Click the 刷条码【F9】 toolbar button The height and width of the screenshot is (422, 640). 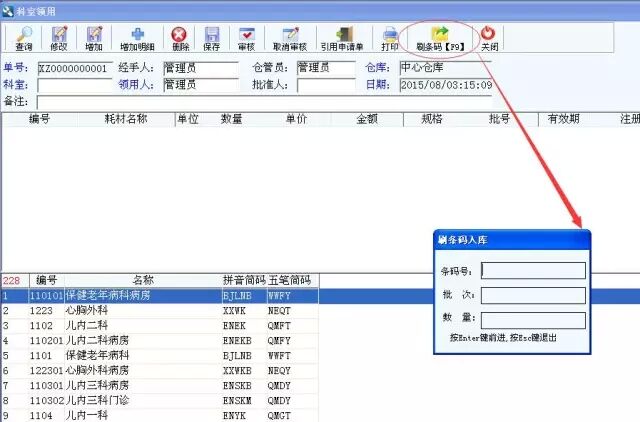(440, 38)
